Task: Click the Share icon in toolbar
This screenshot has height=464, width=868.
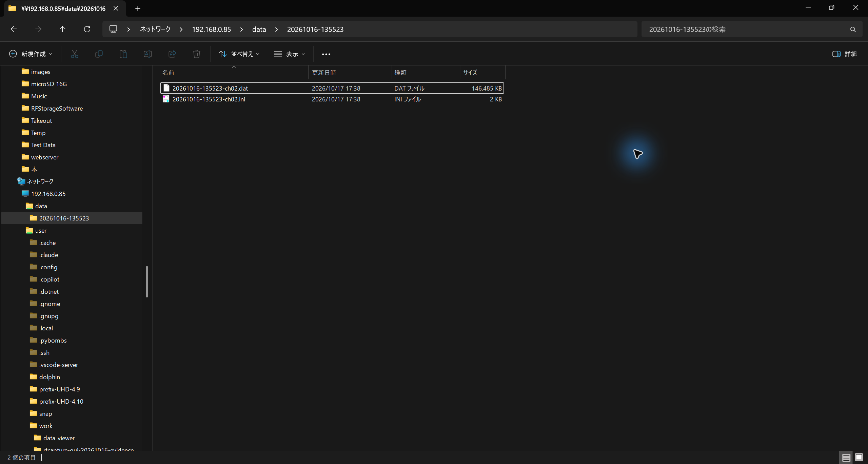Action: point(172,54)
